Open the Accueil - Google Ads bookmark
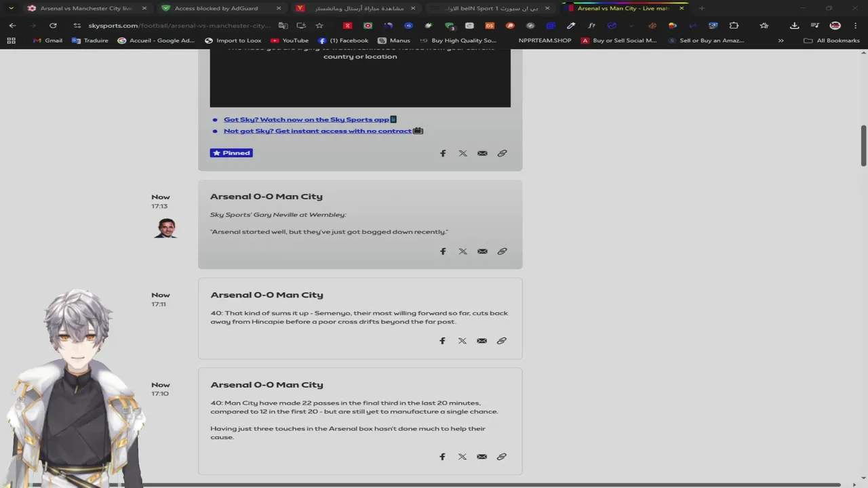This screenshot has height=488, width=868. 156,41
